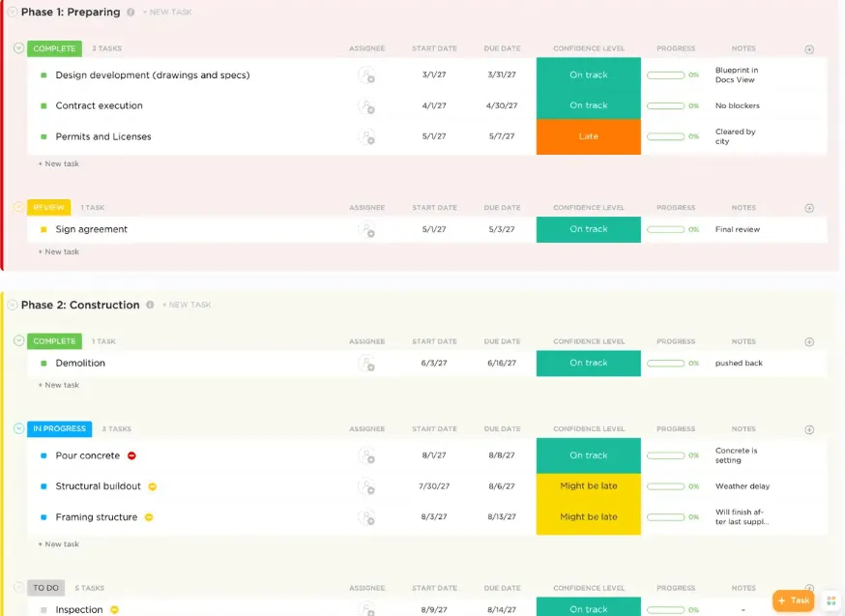This screenshot has height=616, width=845.
Task: Add column in In Progress group
Action: click(809, 429)
